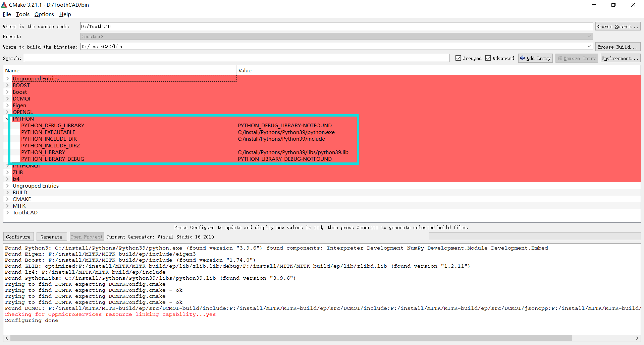Expand the red Ungrouped Entries group
The image size is (644, 345).
click(7, 78)
